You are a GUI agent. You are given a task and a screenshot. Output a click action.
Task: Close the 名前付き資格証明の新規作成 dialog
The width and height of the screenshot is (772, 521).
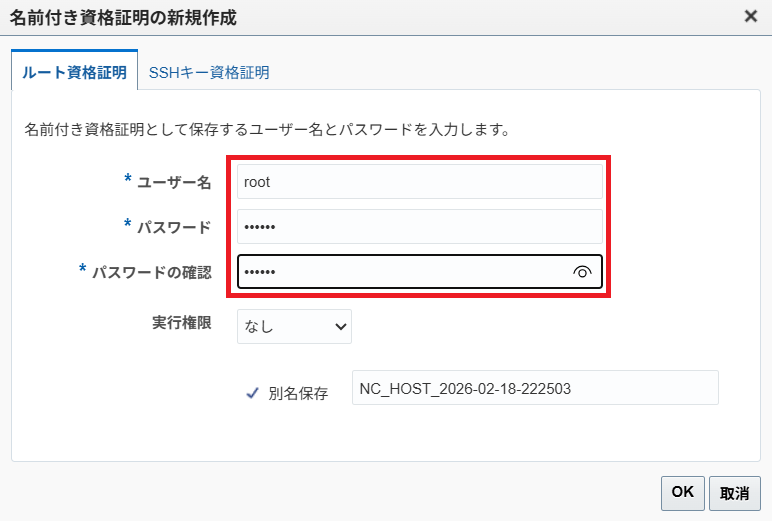750,16
